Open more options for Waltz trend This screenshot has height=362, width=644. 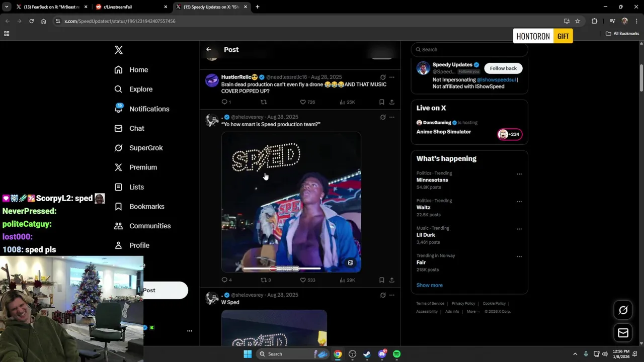click(519, 202)
